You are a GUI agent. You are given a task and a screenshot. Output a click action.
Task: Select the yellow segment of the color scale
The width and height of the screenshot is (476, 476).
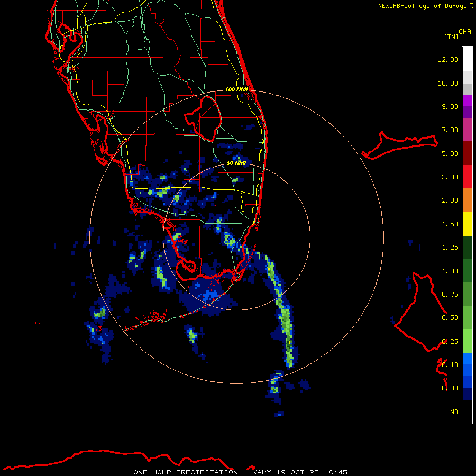467,224
